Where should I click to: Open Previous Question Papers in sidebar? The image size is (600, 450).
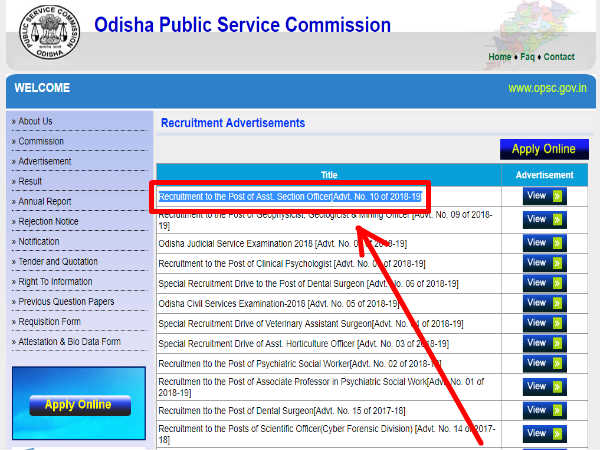[x=66, y=302]
